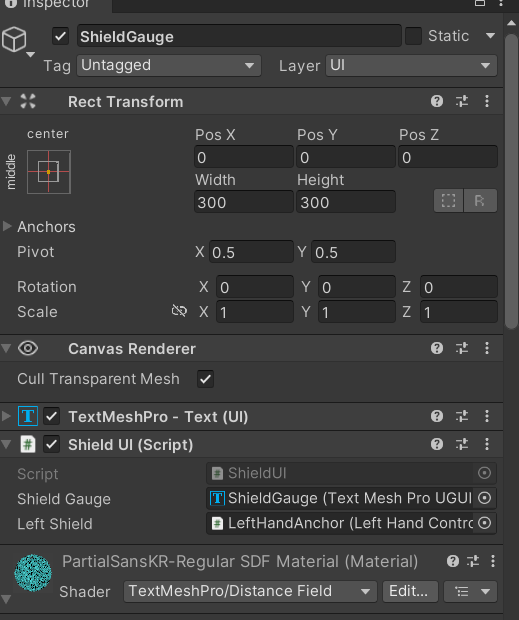Open Canvas Renderer help reference
This screenshot has width=519, height=620.
(x=437, y=348)
